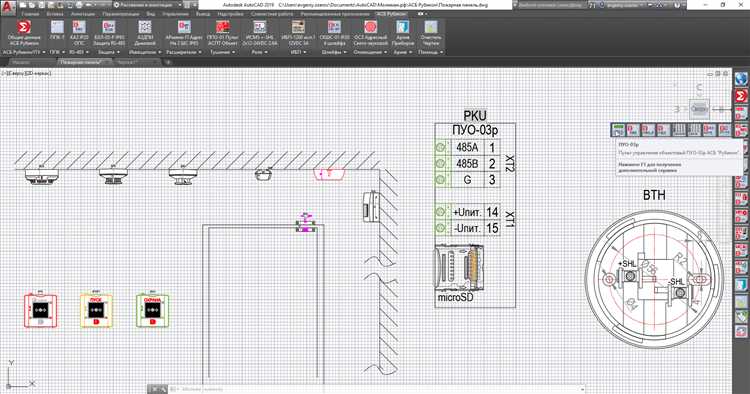750x394 pixels.
Task: Click the Общие данные АСБ Рубикон ribbon icon
Action: tap(24, 33)
